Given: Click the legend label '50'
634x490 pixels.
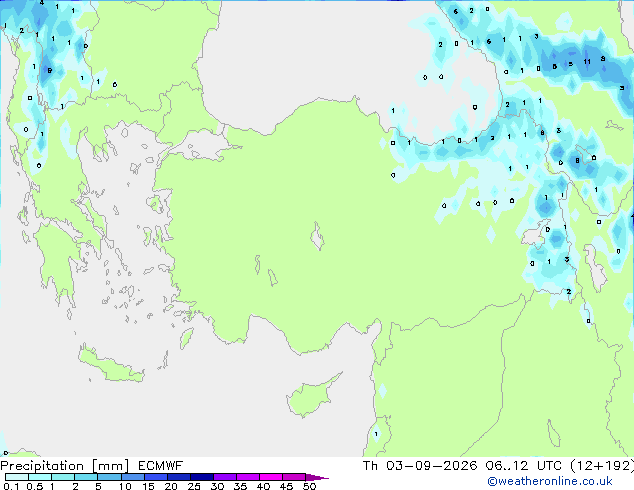Looking at the screenshot, I should click(x=309, y=486).
